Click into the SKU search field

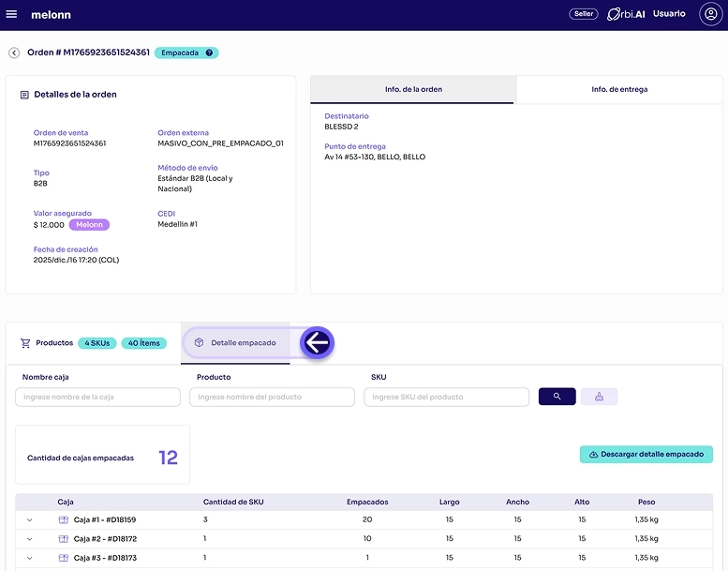[446, 397]
